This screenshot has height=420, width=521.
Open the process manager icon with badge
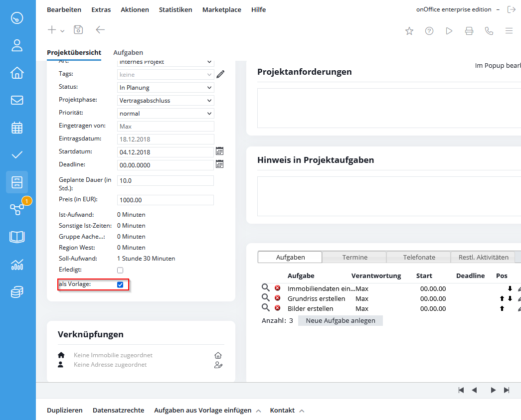click(x=17, y=210)
